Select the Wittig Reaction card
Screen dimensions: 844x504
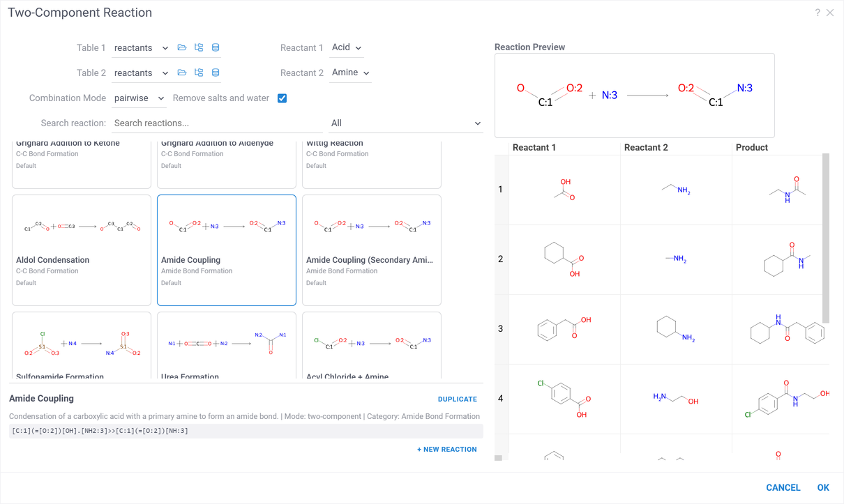(372, 164)
